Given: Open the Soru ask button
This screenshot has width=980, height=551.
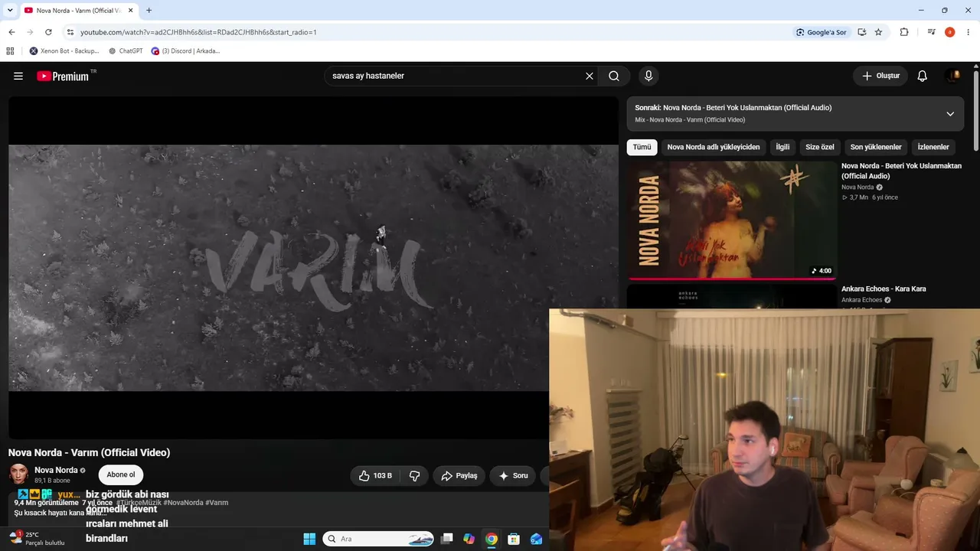Looking at the screenshot, I should (x=513, y=475).
